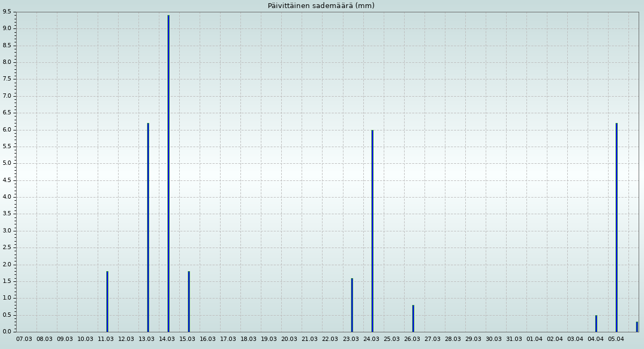Select the small bar at 26.03
The image size is (644, 349).
pyautogui.click(x=413, y=318)
